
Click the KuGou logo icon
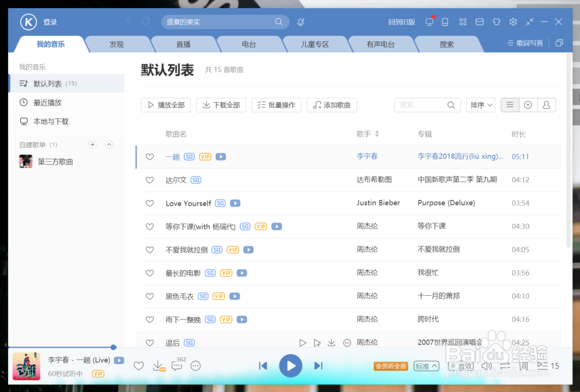pyautogui.click(x=28, y=22)
